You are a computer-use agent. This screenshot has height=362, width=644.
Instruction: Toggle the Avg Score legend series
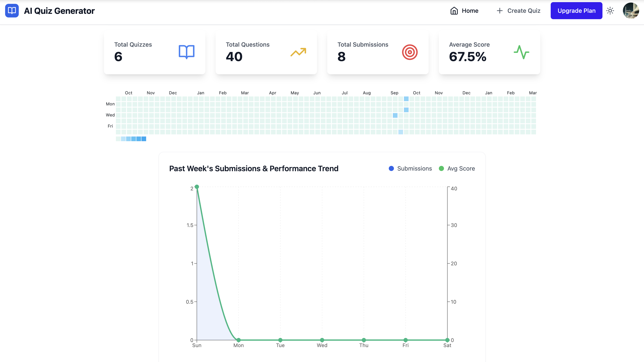457,168
